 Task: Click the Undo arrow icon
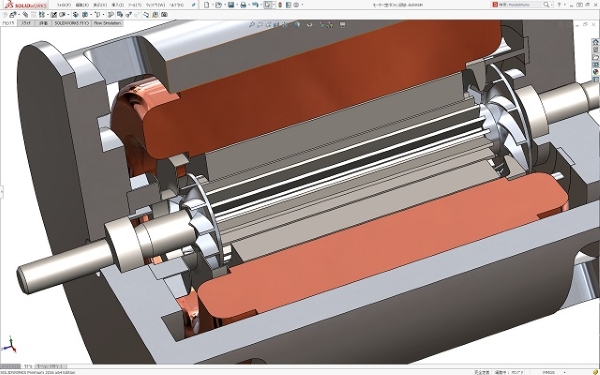pyautogui.click(x=255, y=5)
